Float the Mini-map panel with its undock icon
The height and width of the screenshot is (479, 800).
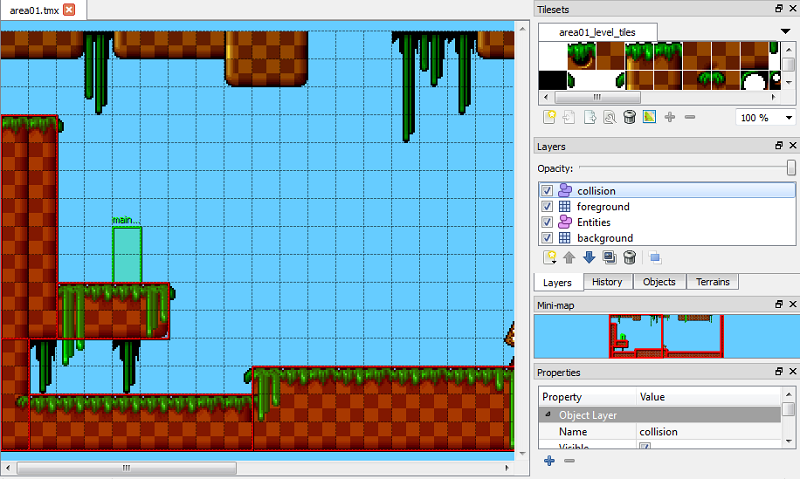point(779,303)
